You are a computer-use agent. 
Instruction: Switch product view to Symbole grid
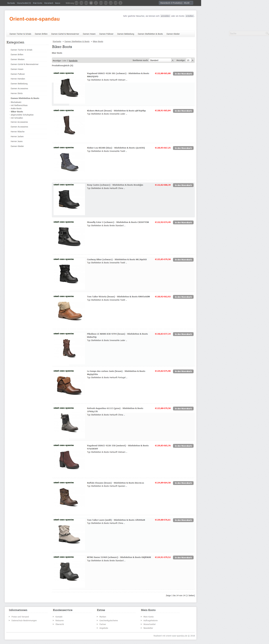[x=73, y=61]
